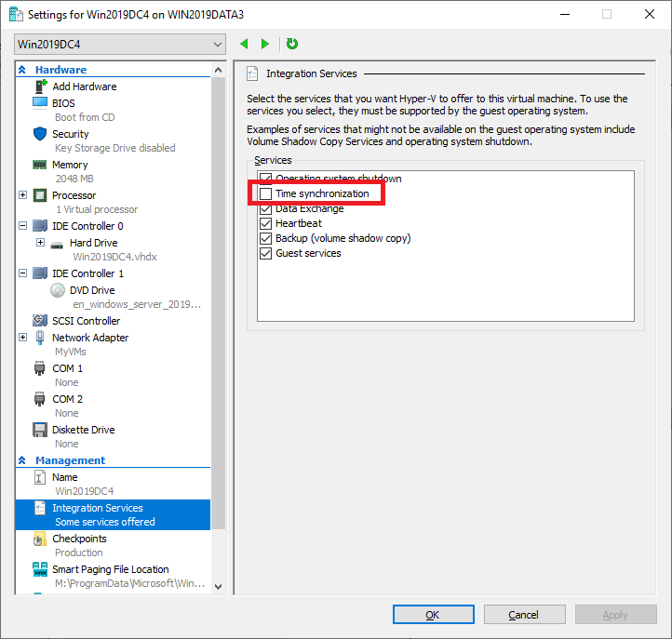Click the Cancel button
This screenshot has width=672, height=639.
click(525, 615)
